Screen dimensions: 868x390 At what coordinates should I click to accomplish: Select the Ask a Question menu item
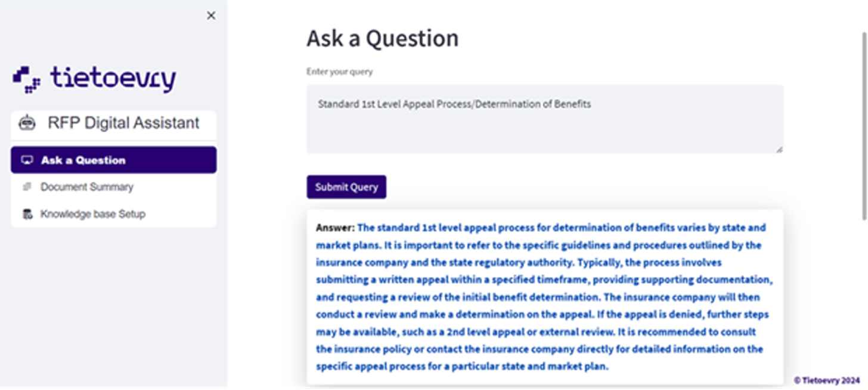pyautogui.click(x=113, y=160)
